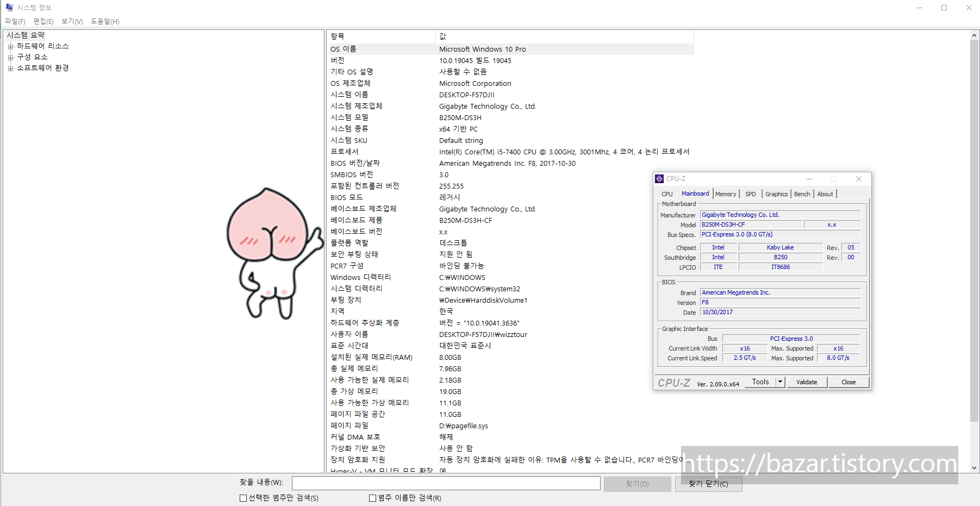This screenshot has width=980, height=506.
Task: Click the System Information app icon in title bar
Action: tap(9, 8)
